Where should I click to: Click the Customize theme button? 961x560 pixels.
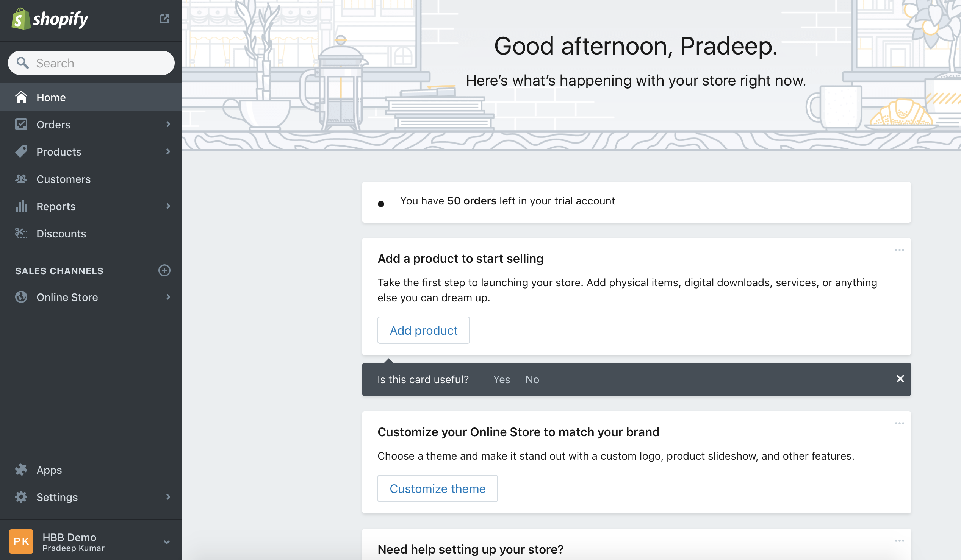tap(437, 488)
